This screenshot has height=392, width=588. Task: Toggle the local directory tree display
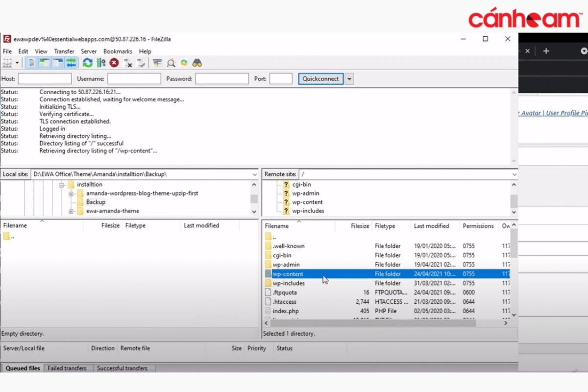(x=45, y=63)
